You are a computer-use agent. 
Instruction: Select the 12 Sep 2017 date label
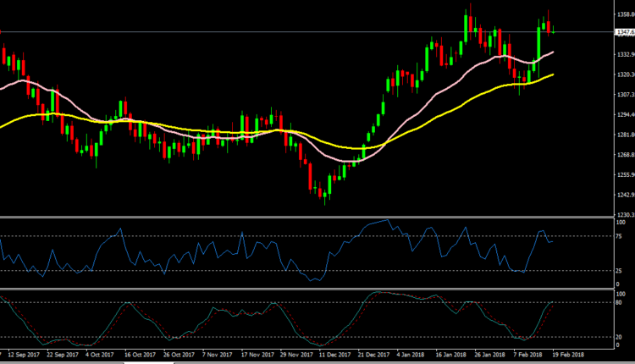[24, 355]
